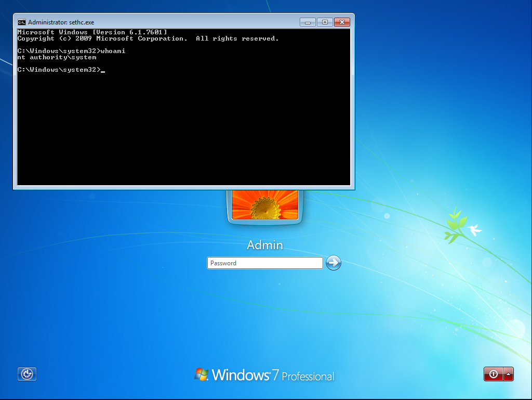
Task: Select the Admin account picture
Action: pyautogui.click(x=265, y=205)
